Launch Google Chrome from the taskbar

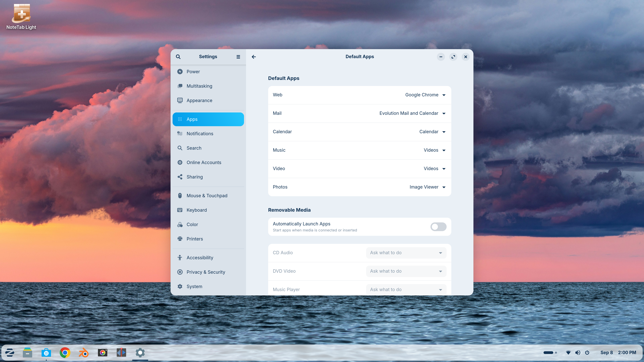tap(65, 353)
